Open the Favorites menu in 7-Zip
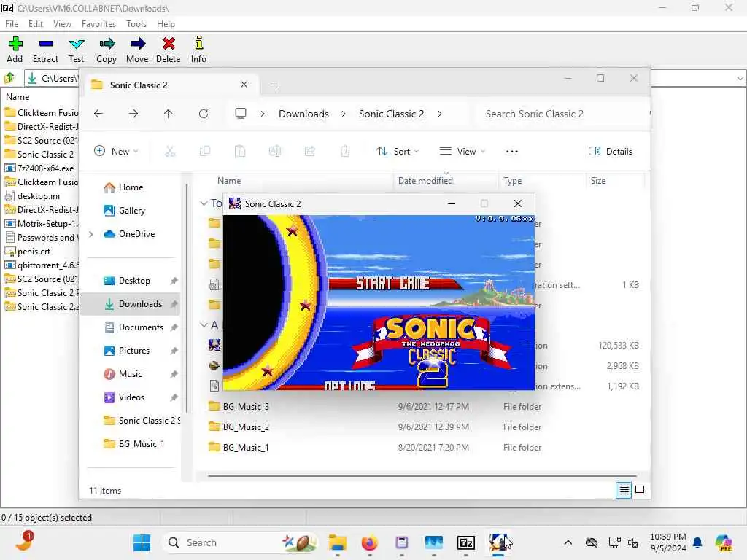Image resolution: width=747 pixels, height=560 pixels. point(98,24)
